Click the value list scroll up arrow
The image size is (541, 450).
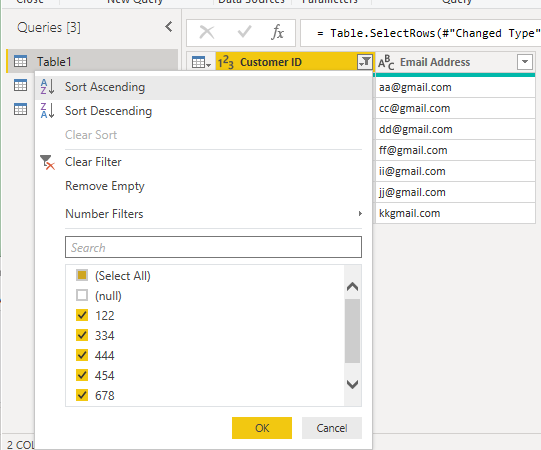[x=352, y=286]
